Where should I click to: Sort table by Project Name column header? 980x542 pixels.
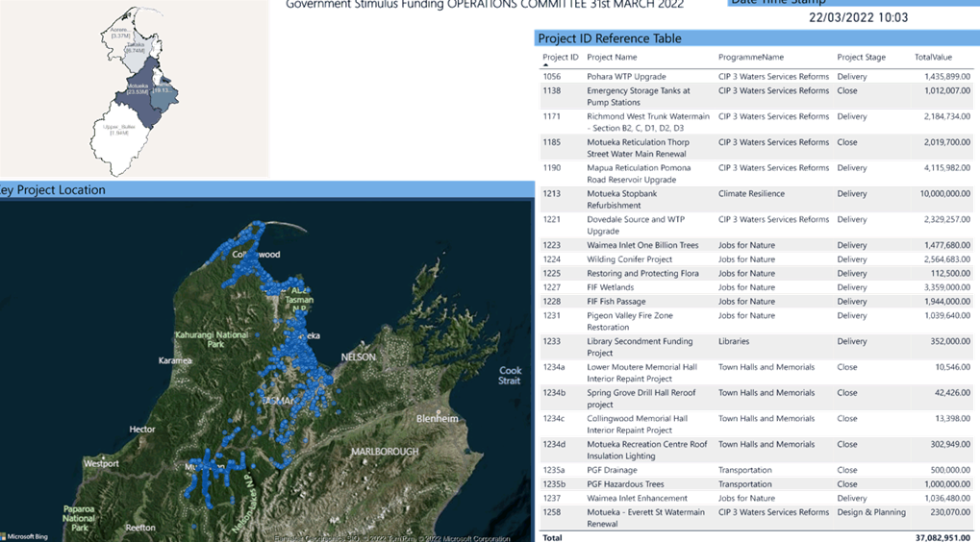point(612,57)
